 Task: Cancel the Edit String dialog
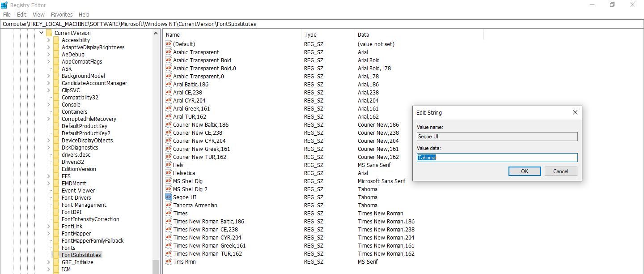(560, 171)
